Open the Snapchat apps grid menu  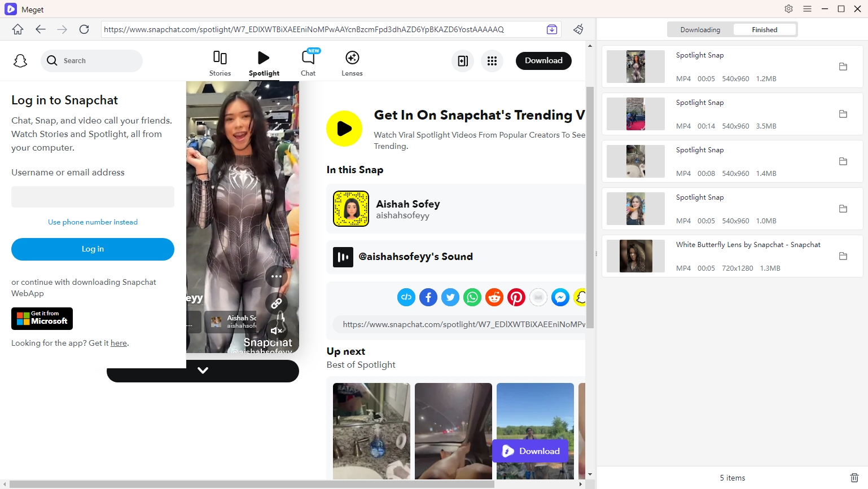pos(492,61)
